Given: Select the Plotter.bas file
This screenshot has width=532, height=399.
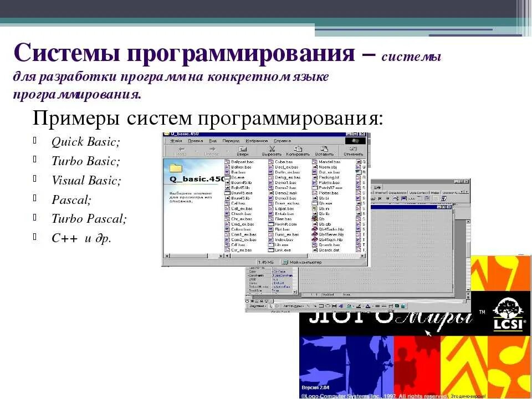Looking at the screenshot, I should coord(325,193).
